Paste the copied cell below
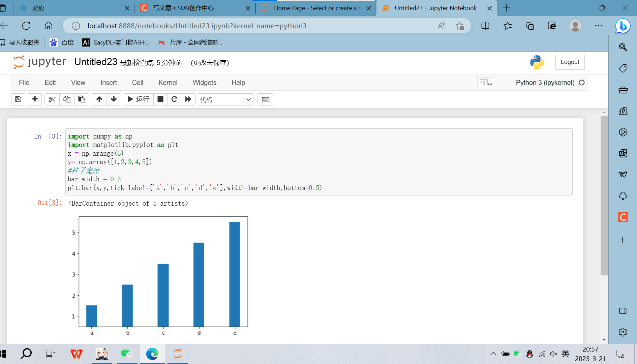Viewport: 637px width, 364px height. coord(81,99)
